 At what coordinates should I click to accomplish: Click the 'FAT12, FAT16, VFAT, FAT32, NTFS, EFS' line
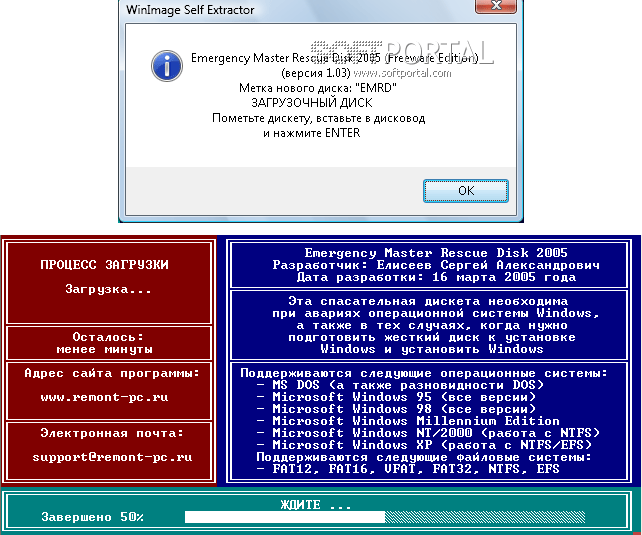coord(408,469)
